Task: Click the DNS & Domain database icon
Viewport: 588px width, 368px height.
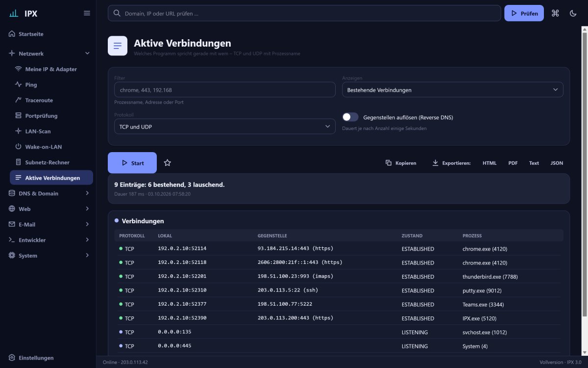Action: pos(12,193)
